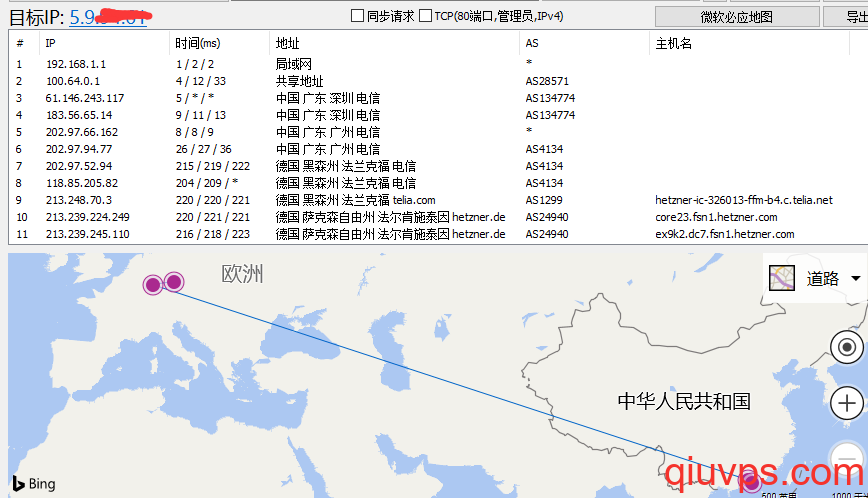This screenshot has height=498, width=868.
Task: Select hop row 192.168.1.1
Action: point(438,64)
